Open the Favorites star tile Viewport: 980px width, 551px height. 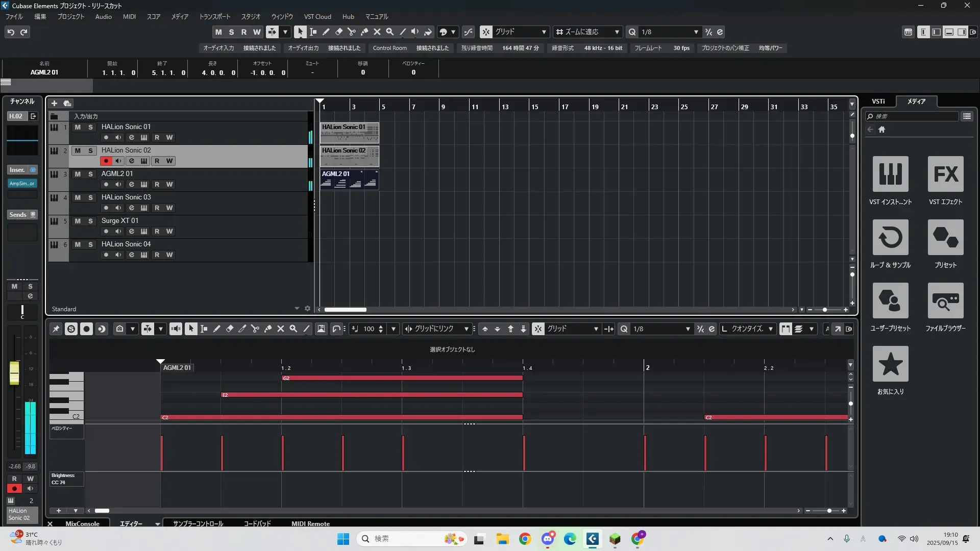click(890, 364)
